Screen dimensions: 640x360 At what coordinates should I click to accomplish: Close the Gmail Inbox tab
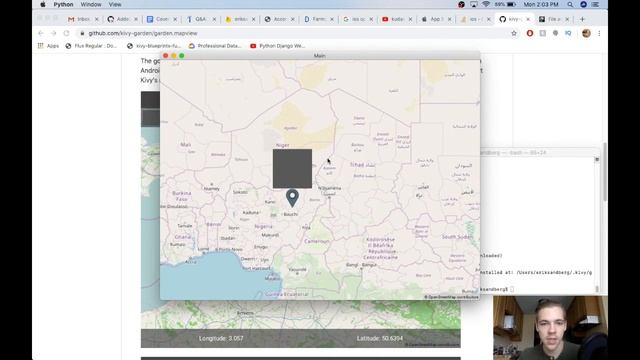[97, 19]
